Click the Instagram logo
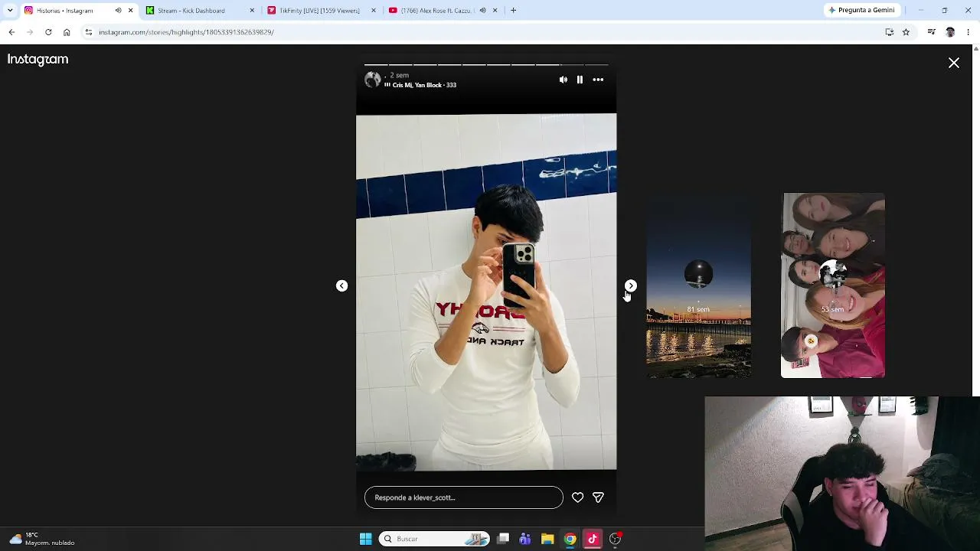The image size is (980, 551). (x=38, y=59)
